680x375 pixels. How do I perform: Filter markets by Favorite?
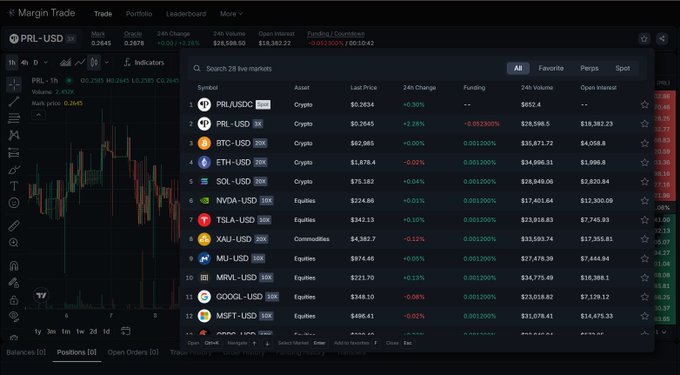551,68
